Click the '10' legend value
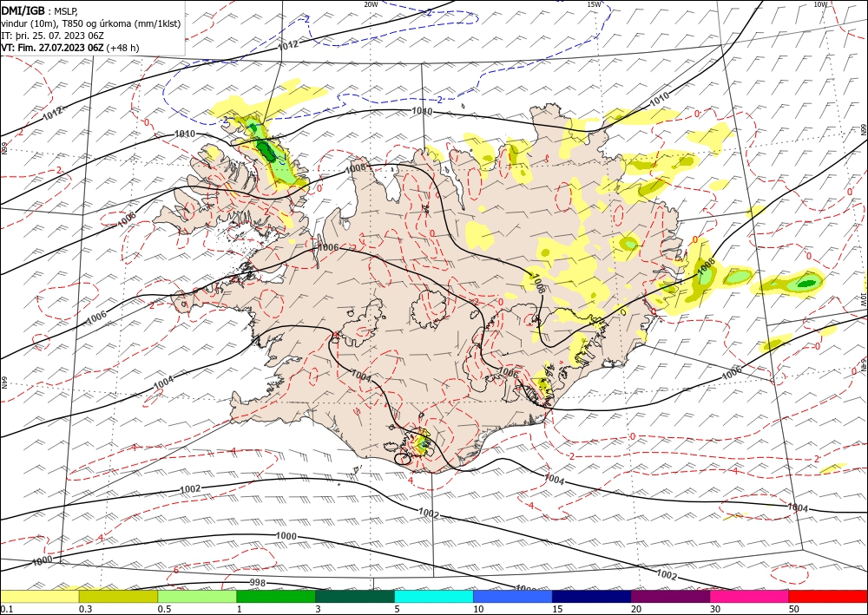868x615 pixels. pos(478,609)
